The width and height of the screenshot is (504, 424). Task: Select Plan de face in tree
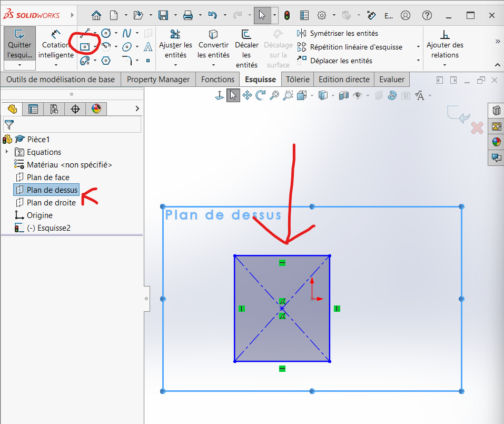pyautogui.click(x=48, y=177)
